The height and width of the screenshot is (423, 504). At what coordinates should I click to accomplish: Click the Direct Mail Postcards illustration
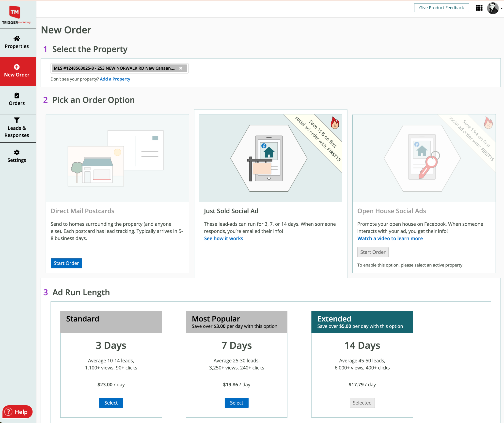tap(117, 158)
